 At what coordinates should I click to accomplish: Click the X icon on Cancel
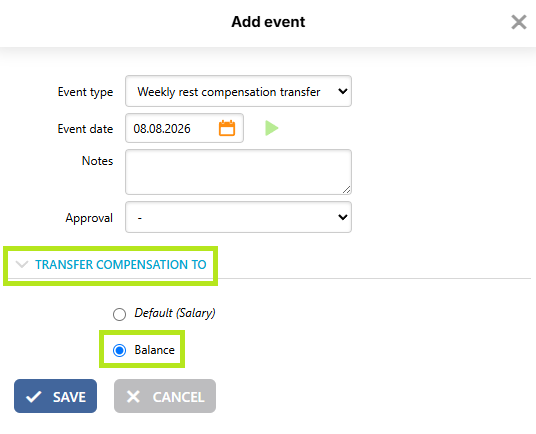point(133,397)
